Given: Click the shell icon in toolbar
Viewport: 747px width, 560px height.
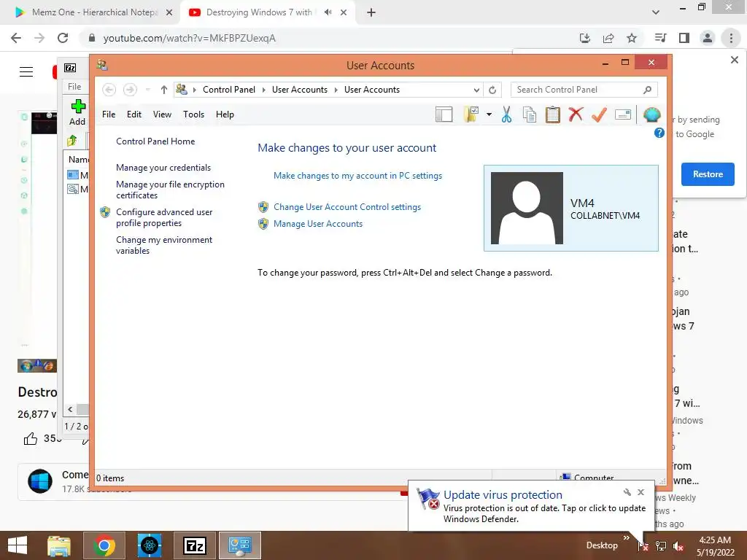Looking at the screenshot, I should point(651,114).
